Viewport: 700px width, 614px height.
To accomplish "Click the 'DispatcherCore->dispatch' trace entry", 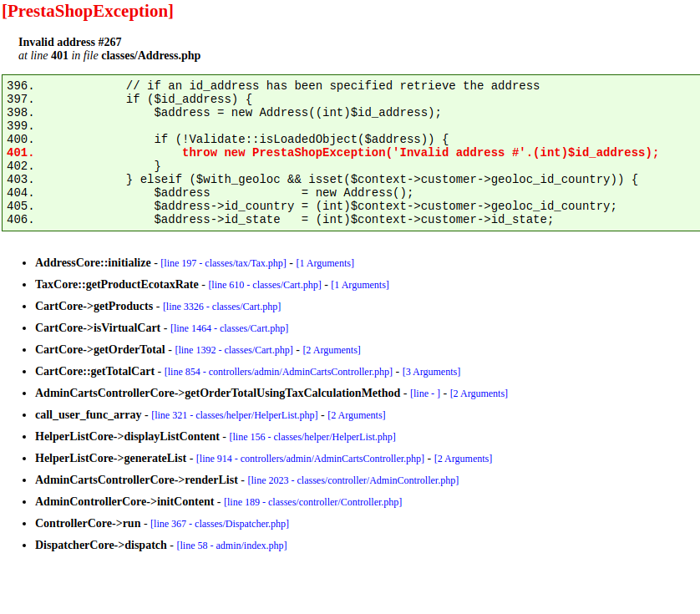I will pos(101,545).
